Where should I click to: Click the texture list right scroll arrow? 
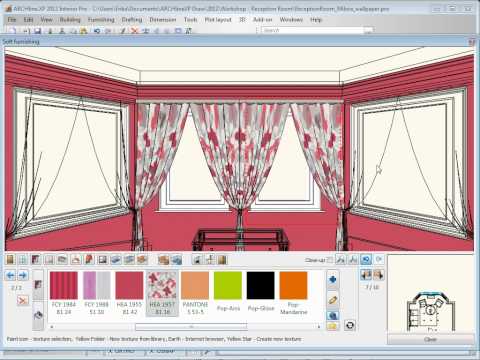(319, 327)
